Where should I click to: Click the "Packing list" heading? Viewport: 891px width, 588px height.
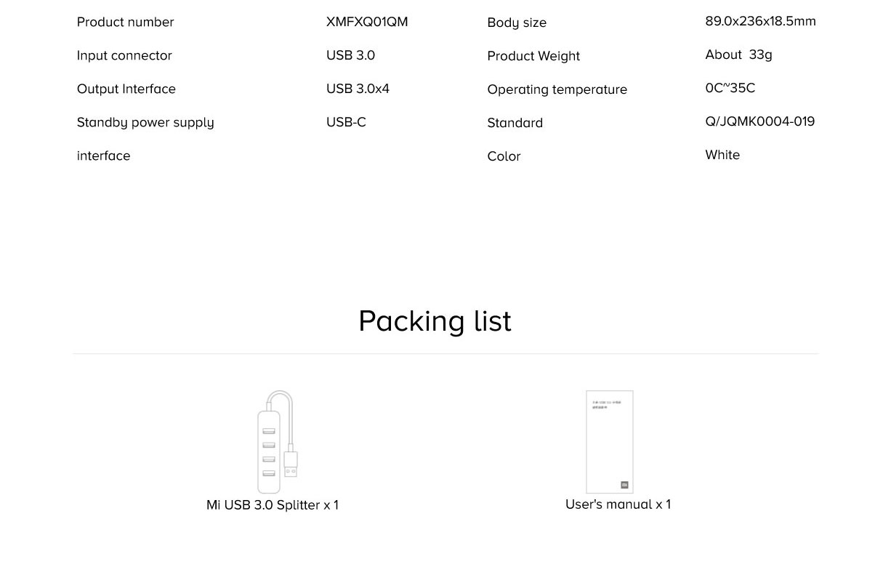435,321
